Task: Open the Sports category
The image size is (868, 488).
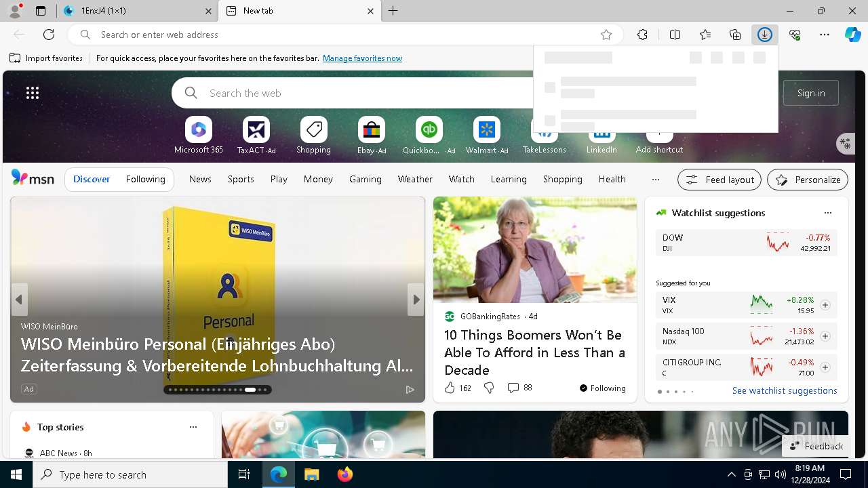Action: click(241, 179)
